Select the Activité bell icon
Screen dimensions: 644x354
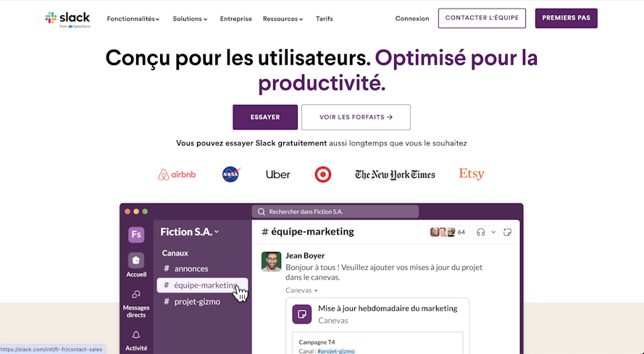(x=136, y=335)
